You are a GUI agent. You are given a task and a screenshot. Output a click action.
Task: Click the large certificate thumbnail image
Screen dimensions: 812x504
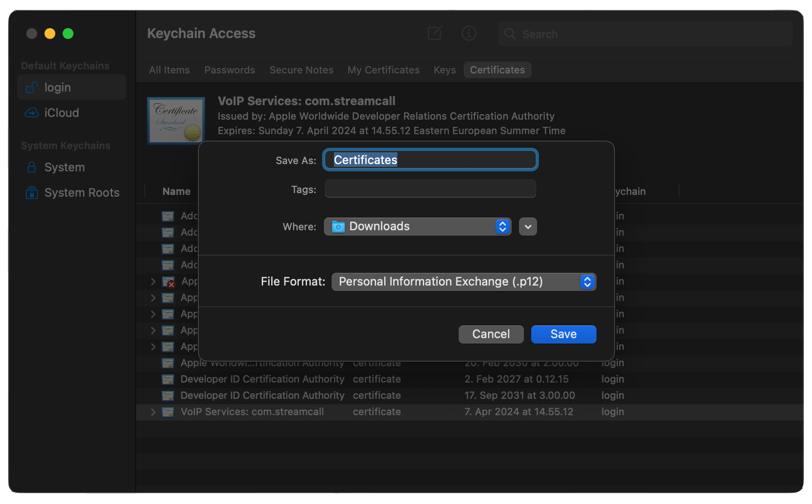176,121
